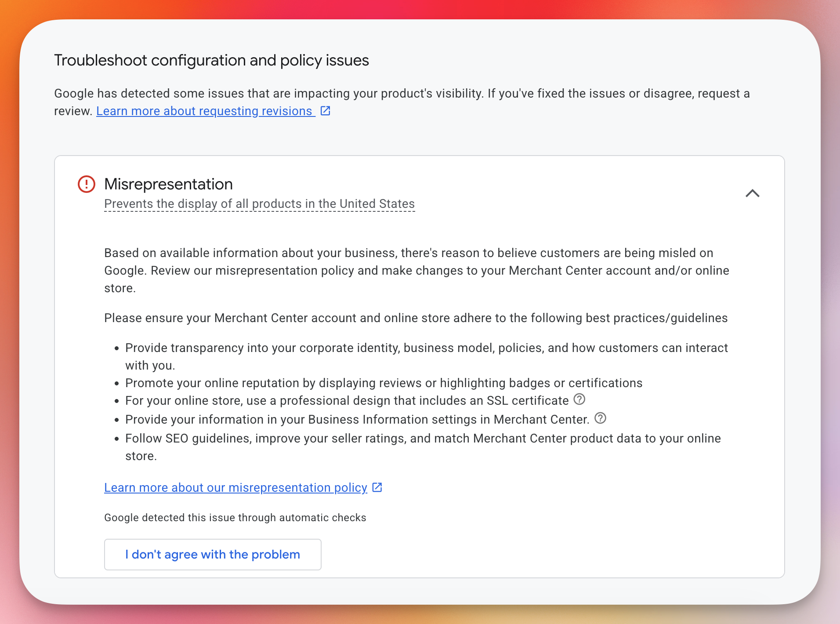Click the external-link icon beside misrepresentation policy link
The image size is (840, 624).
click(377, 487)
